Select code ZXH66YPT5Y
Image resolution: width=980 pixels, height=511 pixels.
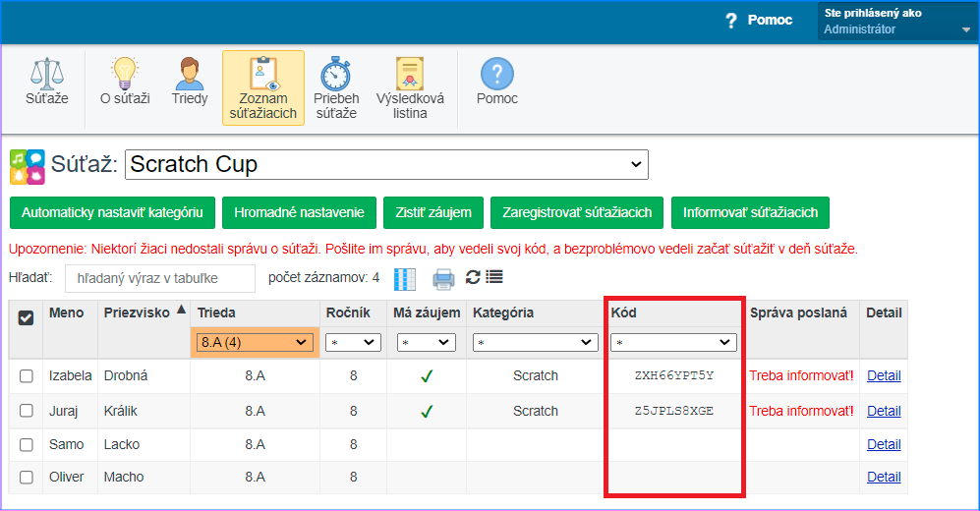tap(673, 375)
